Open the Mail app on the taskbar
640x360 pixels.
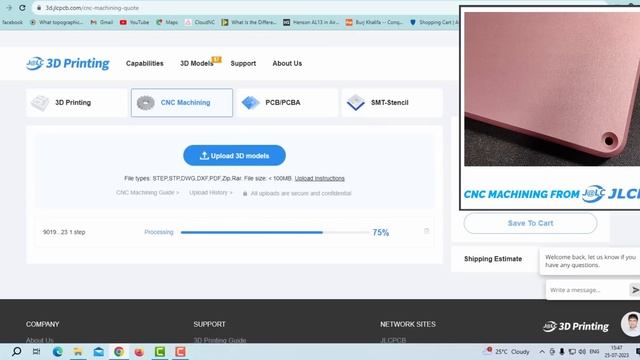click(x=98, y=351)
